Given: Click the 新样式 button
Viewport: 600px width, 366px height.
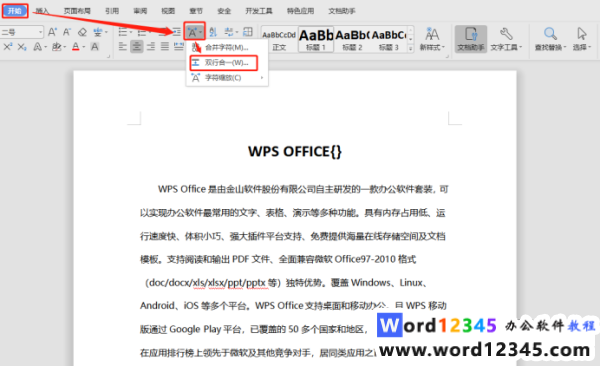Looking at the screenshot, I should click(x=432, y=39).
